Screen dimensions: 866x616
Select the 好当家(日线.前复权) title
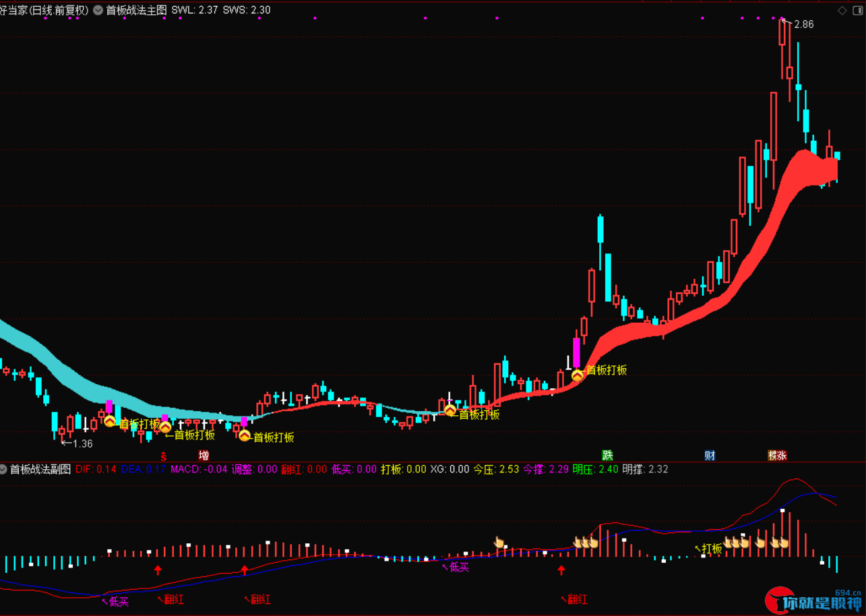pos(44,11)
